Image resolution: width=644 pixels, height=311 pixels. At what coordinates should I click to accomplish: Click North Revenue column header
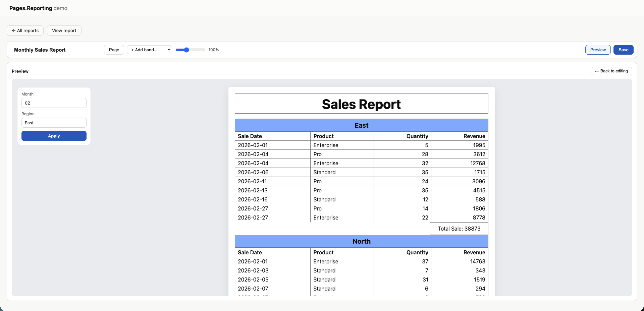coord(460,252)
